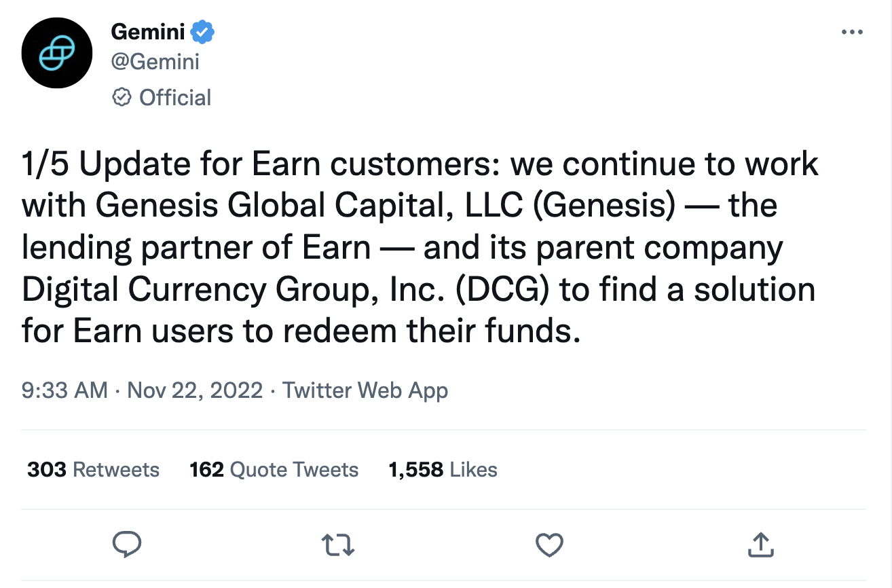Open the Gemini profile avatar
Screen dimensions: 892x588
coord(56,53)
